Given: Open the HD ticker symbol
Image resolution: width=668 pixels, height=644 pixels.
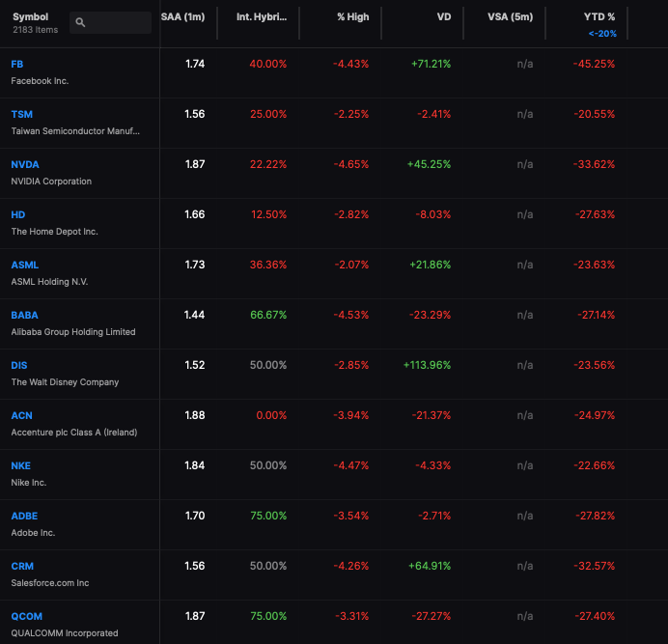Looking at the screenshot, I should pyautogui.click(x=18, y=214).
